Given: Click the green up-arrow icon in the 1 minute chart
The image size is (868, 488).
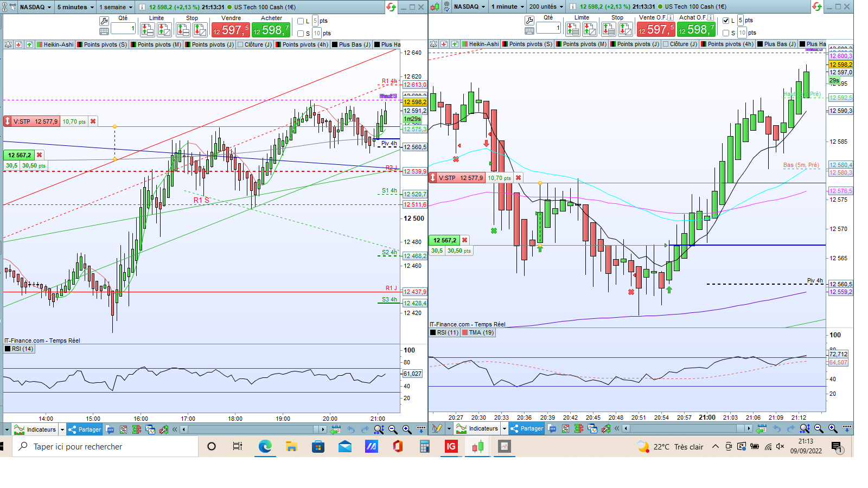Looking at the screenshot, I should 455,44.
